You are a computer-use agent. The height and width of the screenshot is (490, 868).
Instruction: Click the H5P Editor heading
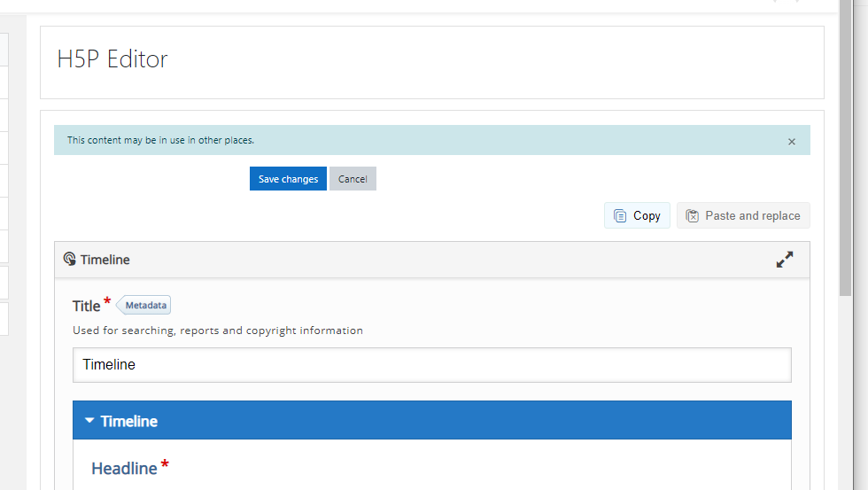[112, 58]
